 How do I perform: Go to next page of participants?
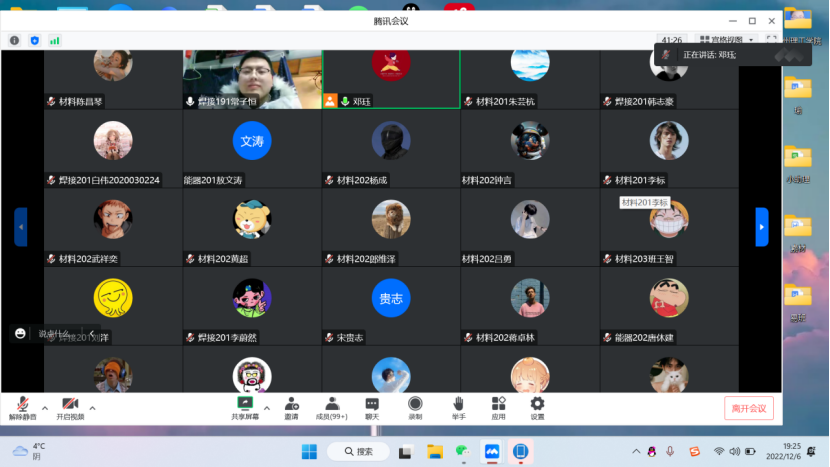click(761, 227)
